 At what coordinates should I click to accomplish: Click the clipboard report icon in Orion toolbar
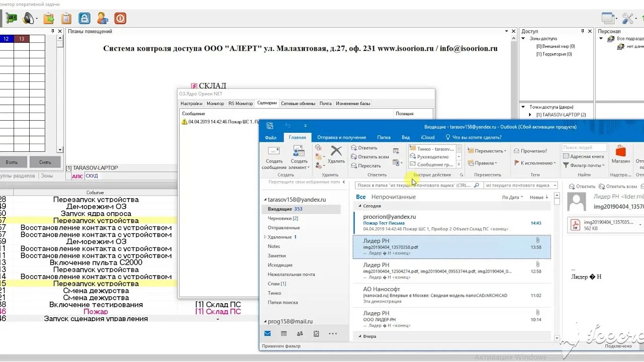click(x=66, y=19)
